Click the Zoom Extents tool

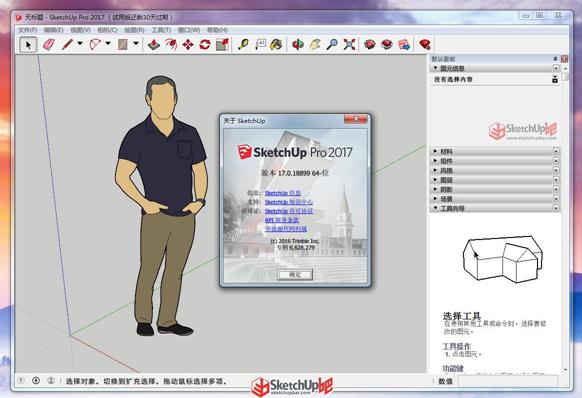349,45
